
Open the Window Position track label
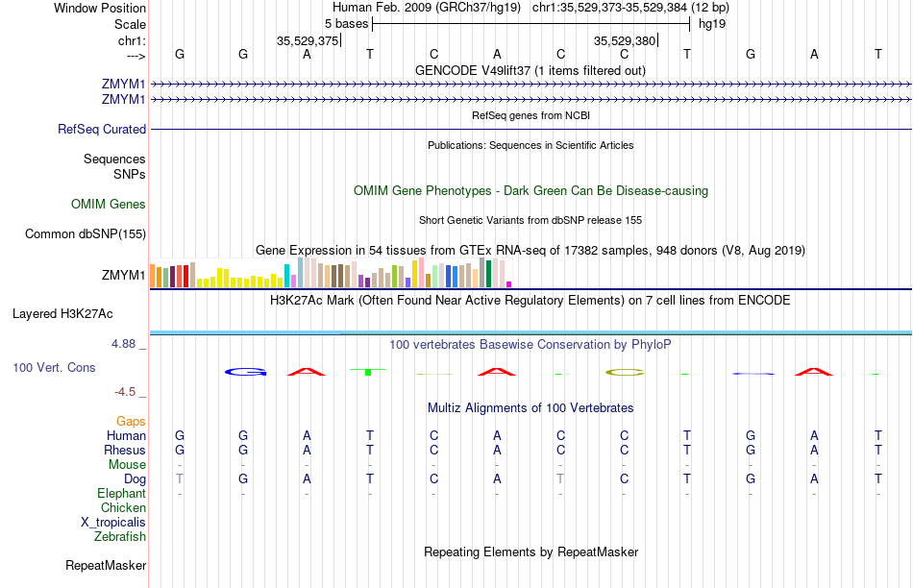click(100, 8)
